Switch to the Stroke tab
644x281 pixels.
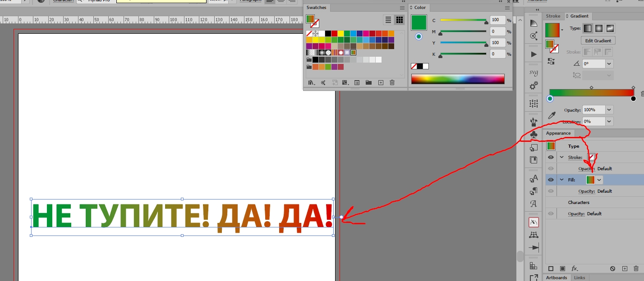coord(553,16)
